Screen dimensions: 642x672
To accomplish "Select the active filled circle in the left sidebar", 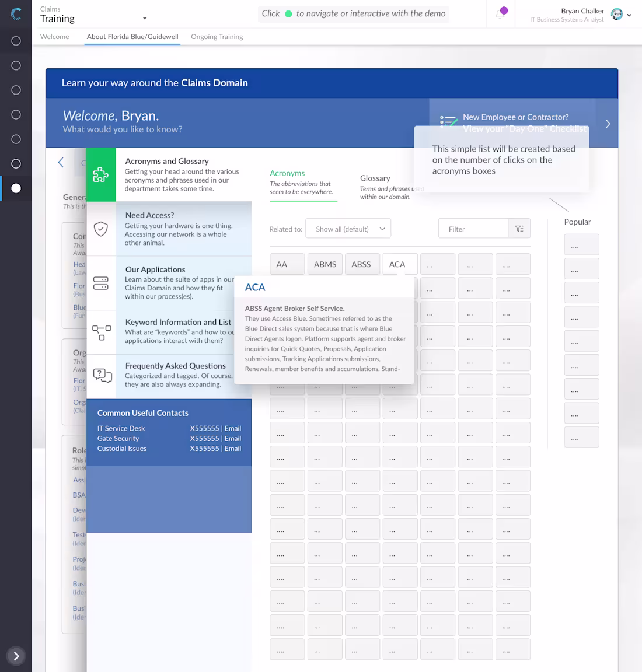I will (16, 188).
